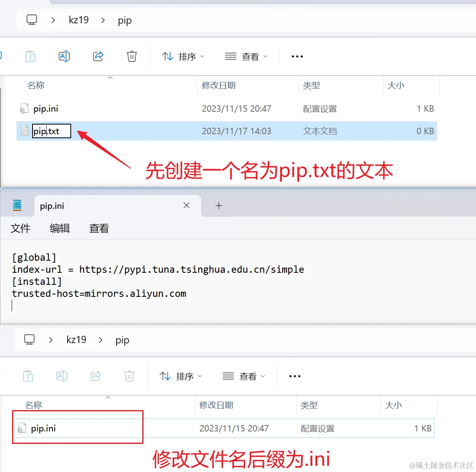Sort by 修改日期 column in the bottom Explorer window
Screen dimensions: 476x472
[x=216, y=405]
